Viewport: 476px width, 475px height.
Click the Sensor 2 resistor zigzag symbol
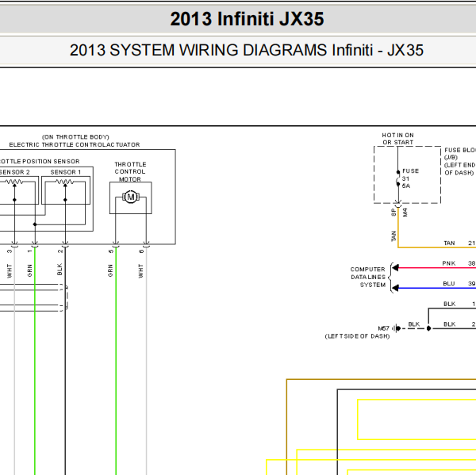[x=14, y=182]
